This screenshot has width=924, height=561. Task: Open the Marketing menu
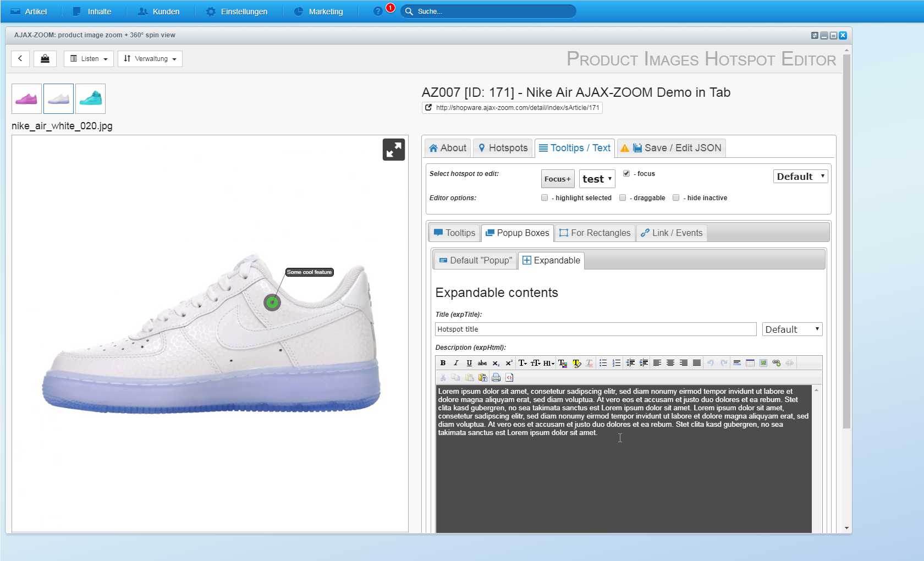pyautogui.click(x=318, y=12)
